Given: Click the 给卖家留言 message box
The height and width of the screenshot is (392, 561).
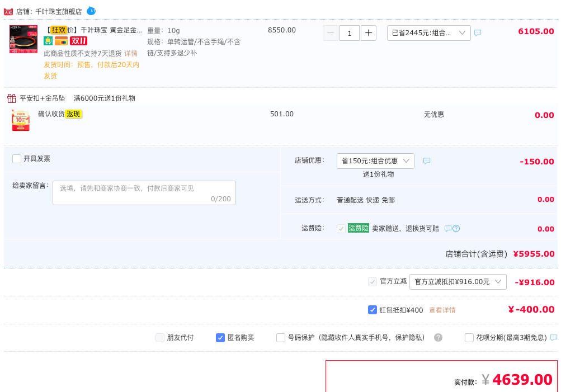Looking at the screenshot, I should (x=144, y=193).
